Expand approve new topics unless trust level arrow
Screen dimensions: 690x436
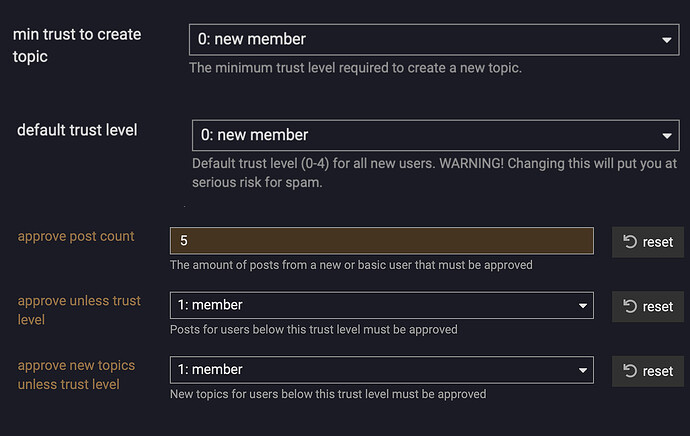(583, 370)
